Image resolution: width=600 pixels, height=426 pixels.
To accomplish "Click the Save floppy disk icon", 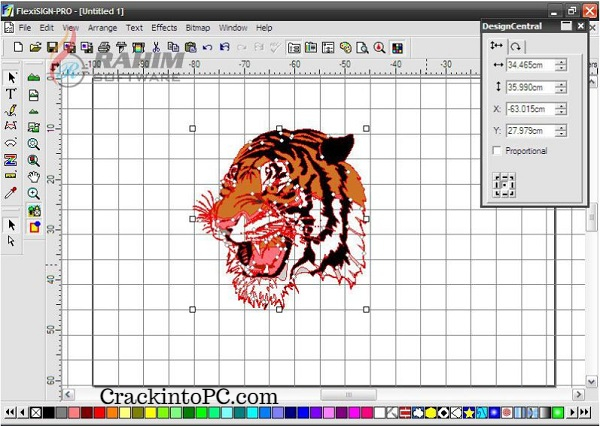I will tap(52, 47).
